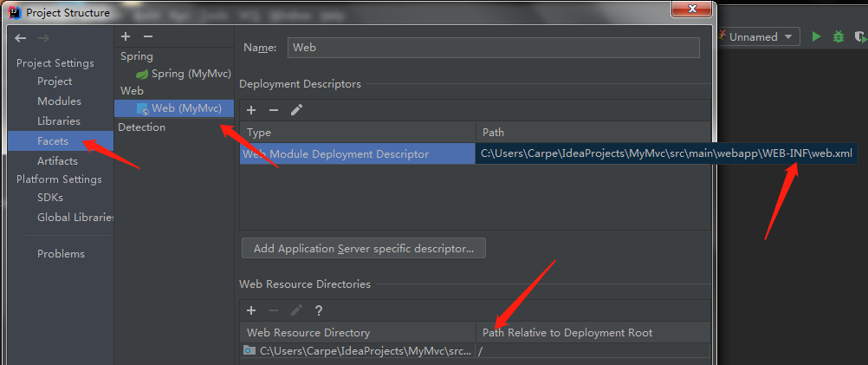
Task: Add a deployment descriptor with plus
Action: point(251,110)
